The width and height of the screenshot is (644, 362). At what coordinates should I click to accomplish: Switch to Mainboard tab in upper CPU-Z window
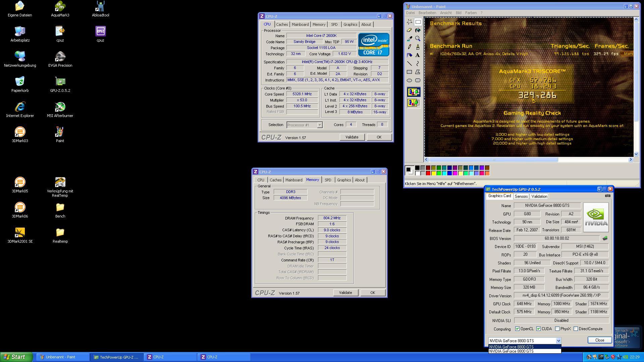tap(300, 24)
